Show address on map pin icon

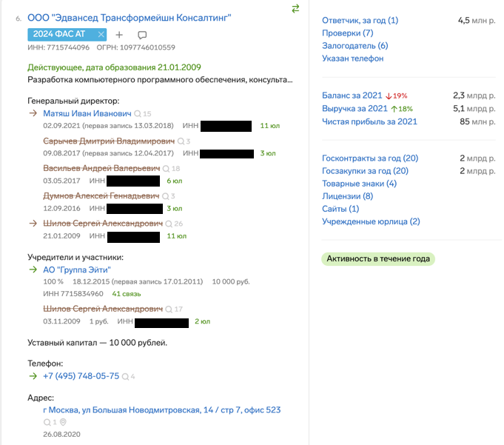click(x=63, y=422)
